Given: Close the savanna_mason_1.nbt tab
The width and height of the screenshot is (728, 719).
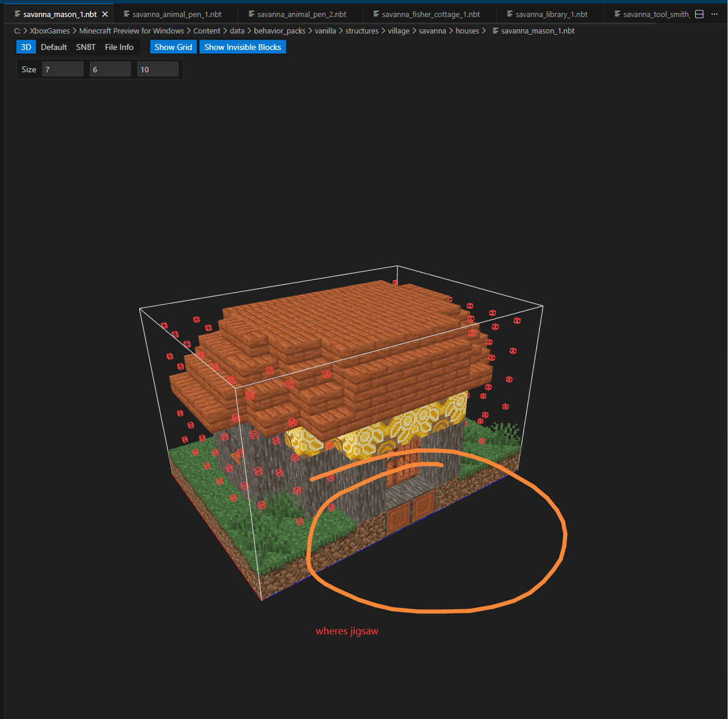Looking at the screenshot, I should [105, 14].
